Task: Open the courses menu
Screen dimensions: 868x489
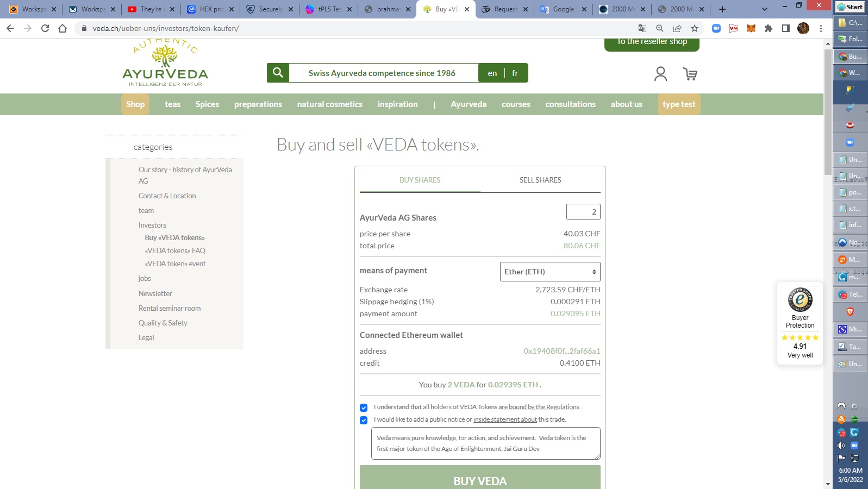Action: [516, 104]
